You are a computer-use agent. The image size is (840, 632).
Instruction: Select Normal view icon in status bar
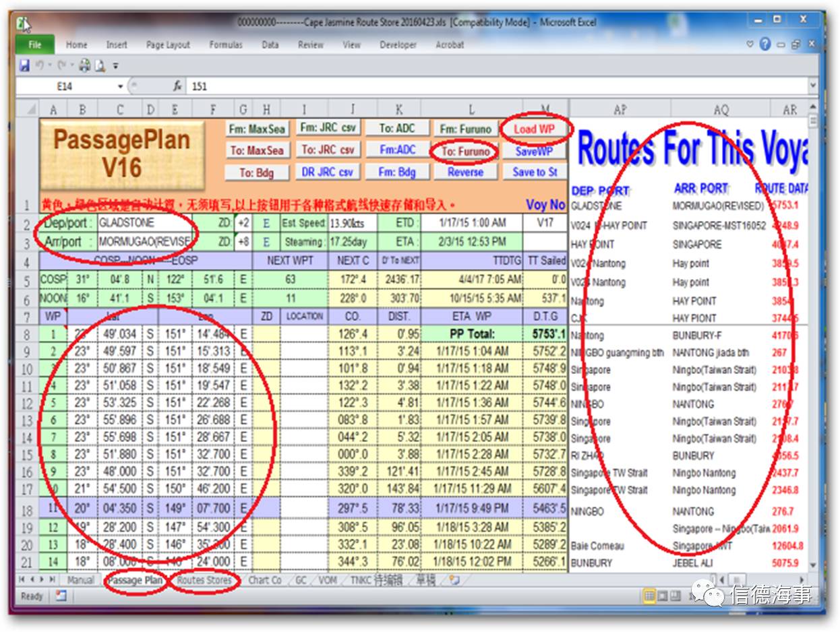pyautogui.click(x=649, y=596)
